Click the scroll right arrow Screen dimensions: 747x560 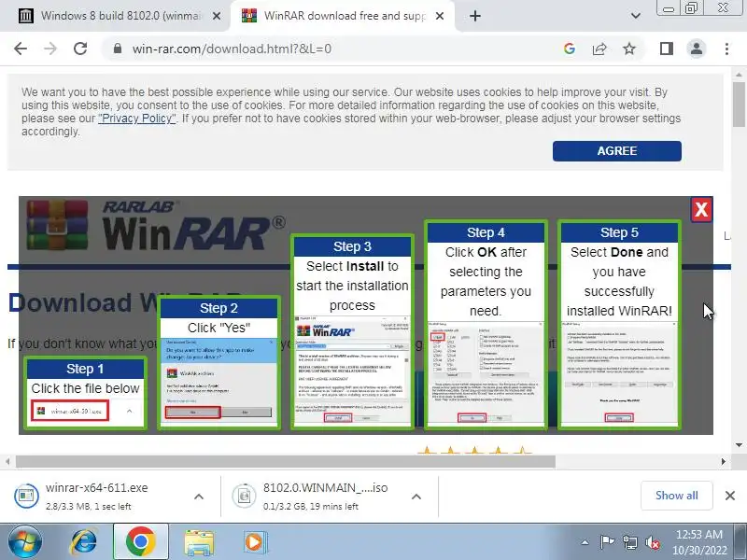point(724,461)
